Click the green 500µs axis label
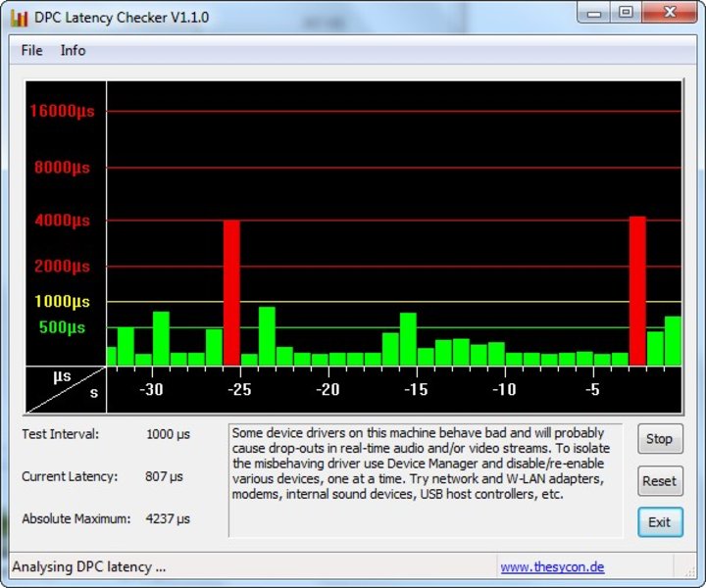The width and height of the screenshot is (706, 588). pos(62,327)
